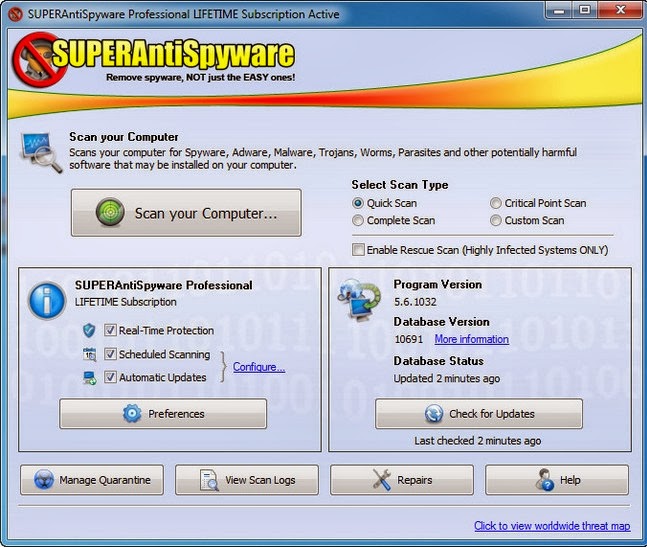Click 'SUPERAntiSpyware Professional' panel heading
The height and width of the screenshot is (547, 647).
tap(163, 285)
